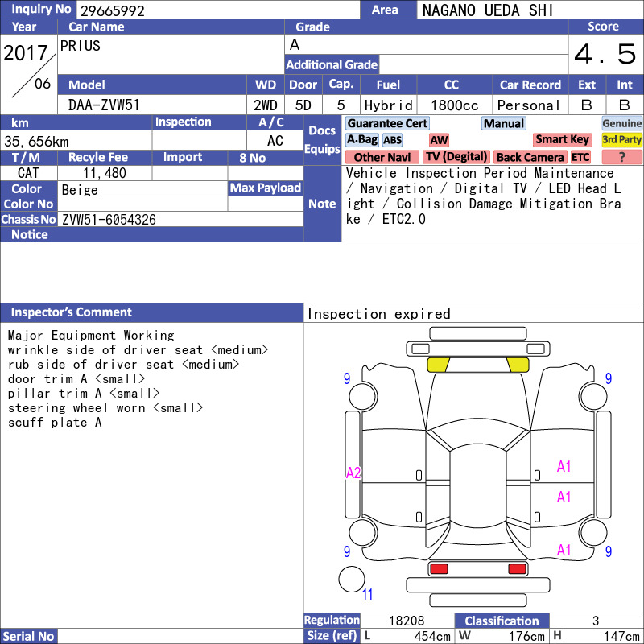Click the question mark equipment badge
This screenshot has width=644, height=644.
622,158
